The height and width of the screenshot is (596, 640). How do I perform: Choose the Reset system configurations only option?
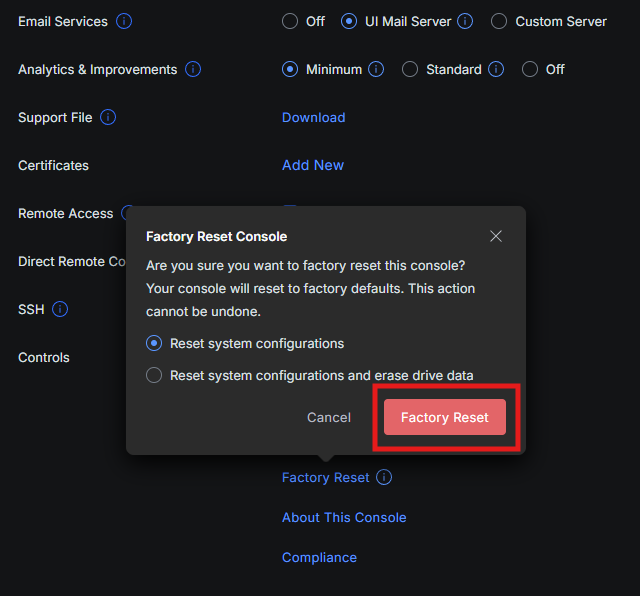pos(154,343)
